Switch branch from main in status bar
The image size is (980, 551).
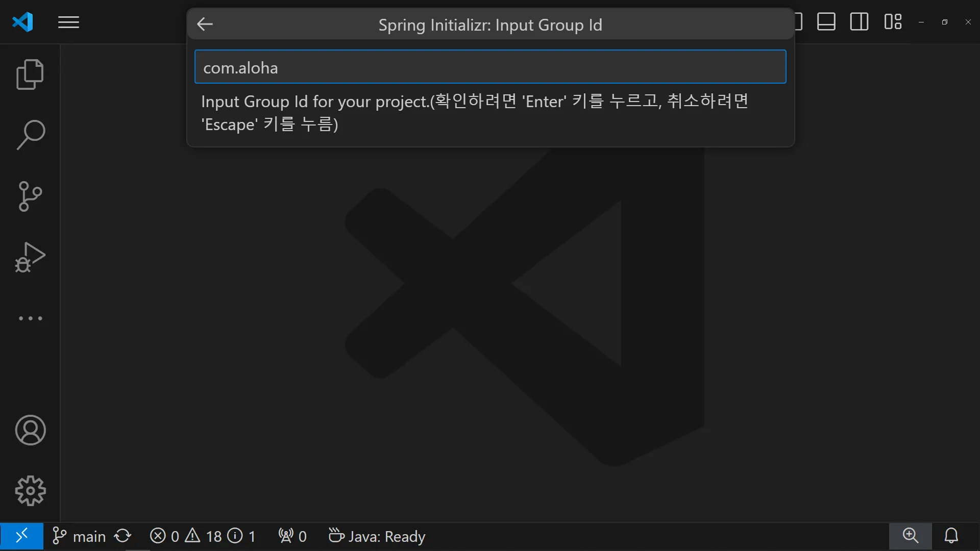click(80, 536)
